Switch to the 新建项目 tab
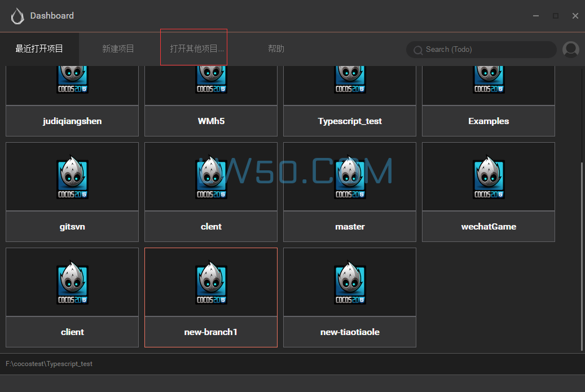Image resolution: width=585 pixels, height=392 pixels. pos(118,49)
